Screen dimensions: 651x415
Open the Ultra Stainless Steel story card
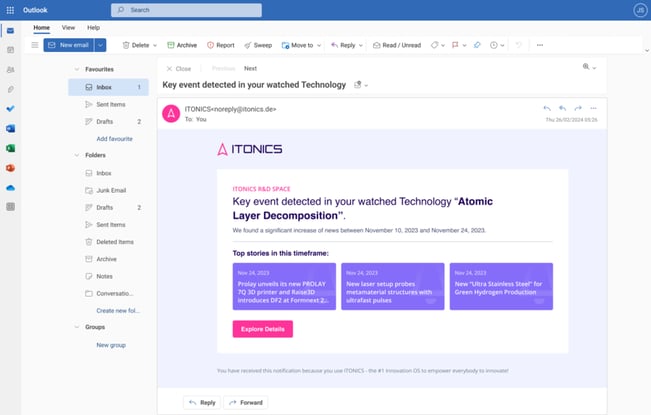click(x=501, y=286)
